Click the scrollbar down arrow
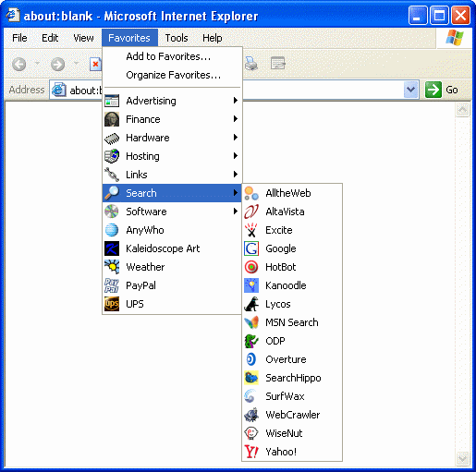The height and width of the screenshot is (472, 476). tap(462, 458)
